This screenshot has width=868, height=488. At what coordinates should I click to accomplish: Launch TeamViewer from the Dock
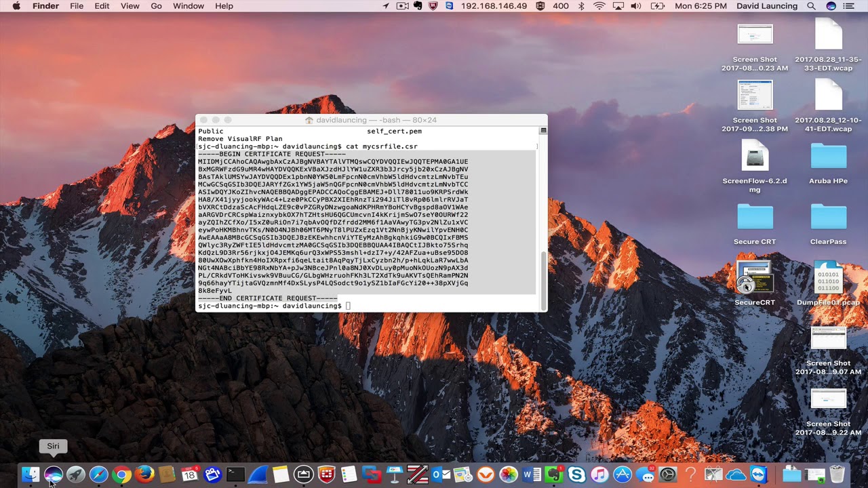coord(759,474)
